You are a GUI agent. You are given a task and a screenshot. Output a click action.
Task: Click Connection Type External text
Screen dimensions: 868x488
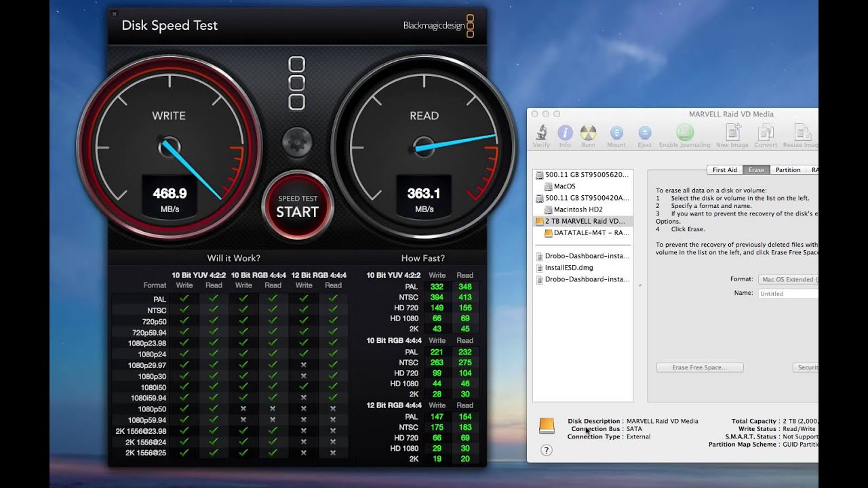(609, 436)
